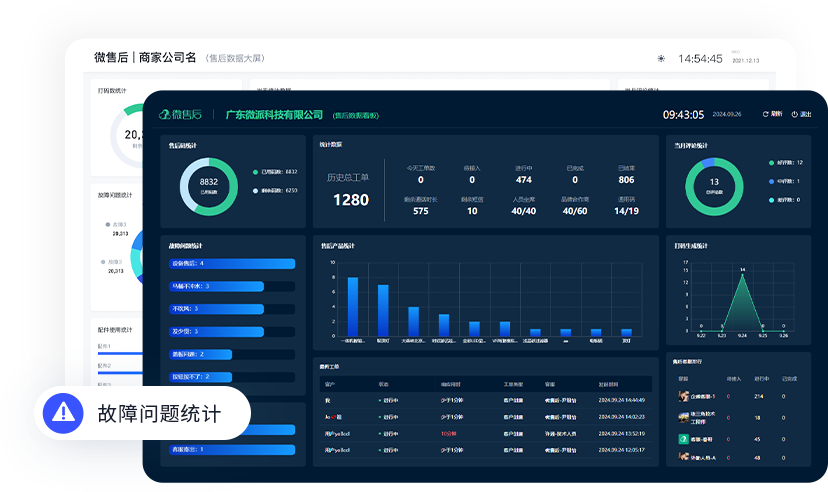Screen dimensions: 828x492
Task: Click the 8832 center of the green donut chart
Action: click(x=209, y=182)
